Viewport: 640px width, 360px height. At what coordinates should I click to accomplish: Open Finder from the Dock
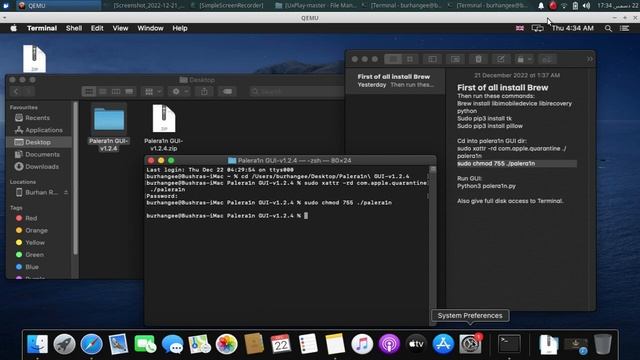click(37, 344)
